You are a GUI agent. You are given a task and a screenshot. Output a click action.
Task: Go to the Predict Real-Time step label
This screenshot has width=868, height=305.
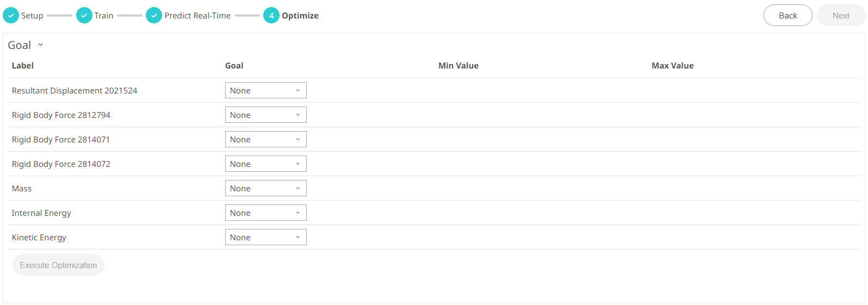coord(197,16)
